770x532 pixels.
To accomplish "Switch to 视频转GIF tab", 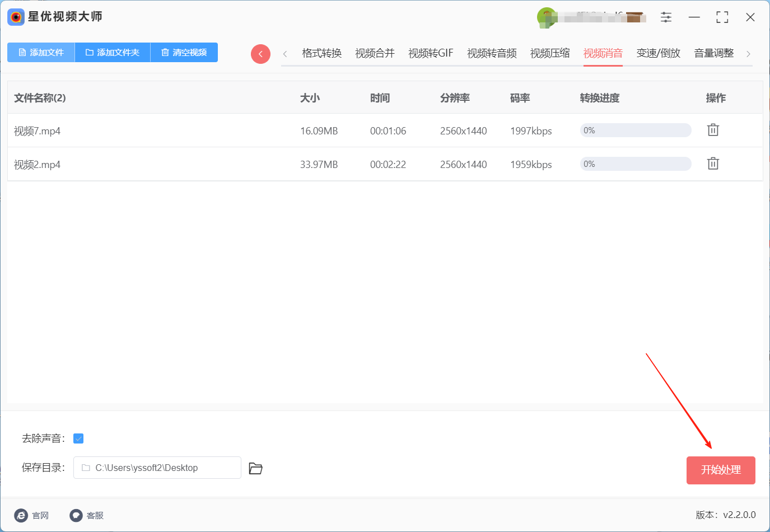I will pyautogui.click(x=431, y=53).
